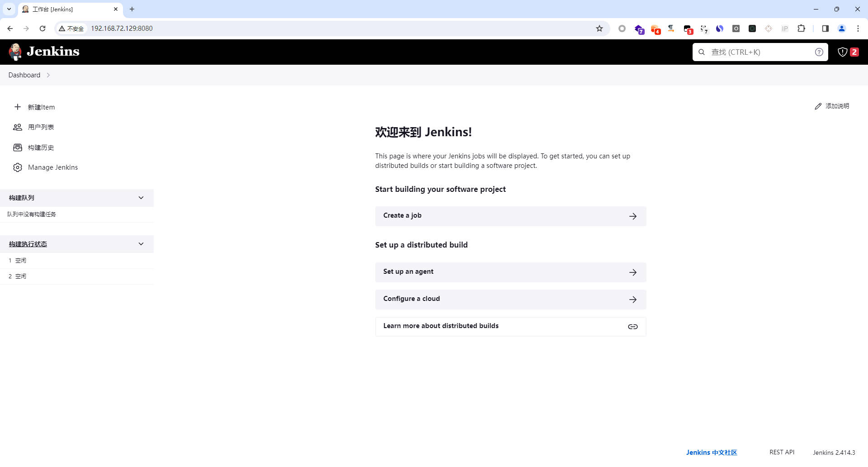Collapse the 构建执行状态 panel chevron
Screen dimensions: 868x467
[141, 244]
